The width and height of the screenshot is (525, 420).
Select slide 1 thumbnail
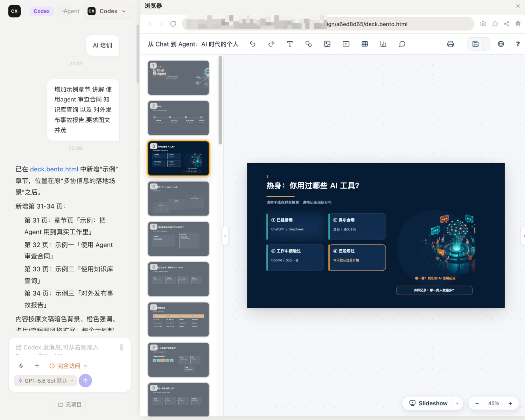tap(178, 78)
